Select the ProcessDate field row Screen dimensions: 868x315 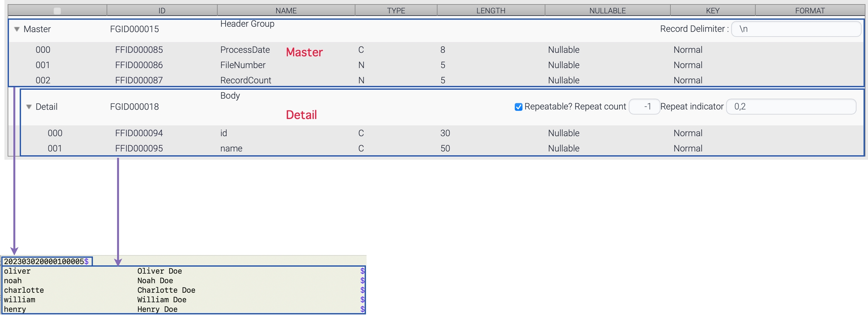point(245,50)
